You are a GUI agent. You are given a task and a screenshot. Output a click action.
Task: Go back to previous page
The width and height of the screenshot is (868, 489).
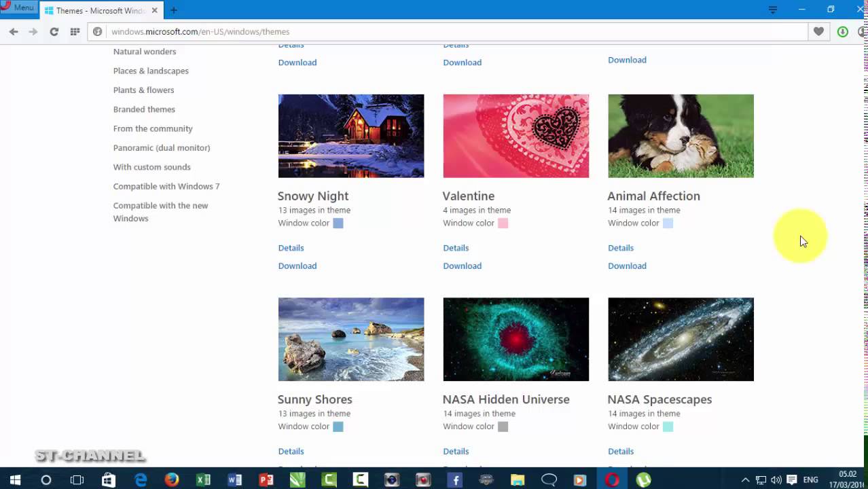pos(14,31)
